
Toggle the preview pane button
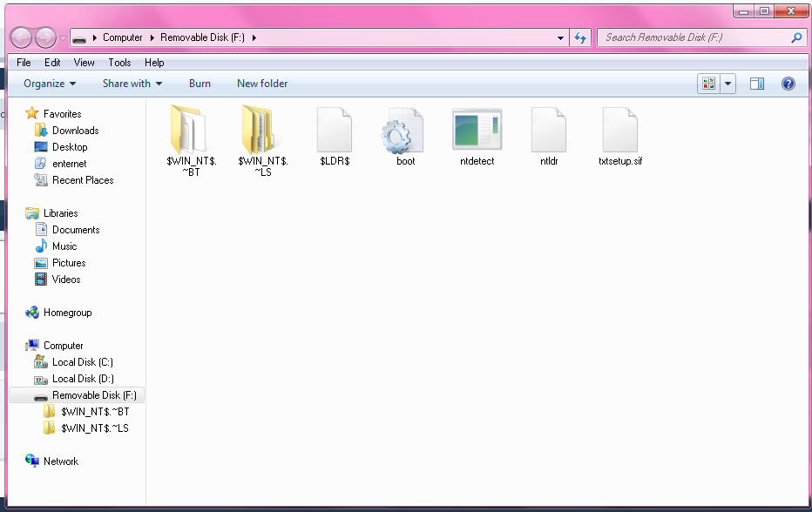point(756,84)
